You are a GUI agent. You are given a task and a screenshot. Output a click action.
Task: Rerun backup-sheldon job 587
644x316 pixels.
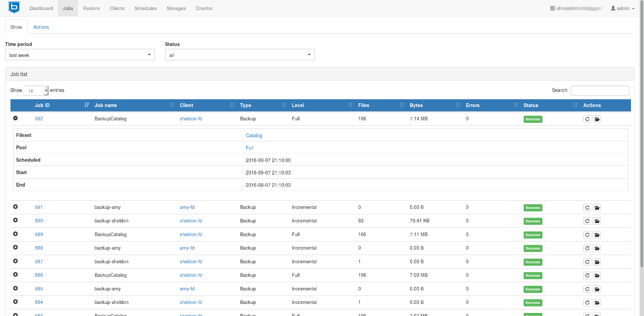point(587,262)
